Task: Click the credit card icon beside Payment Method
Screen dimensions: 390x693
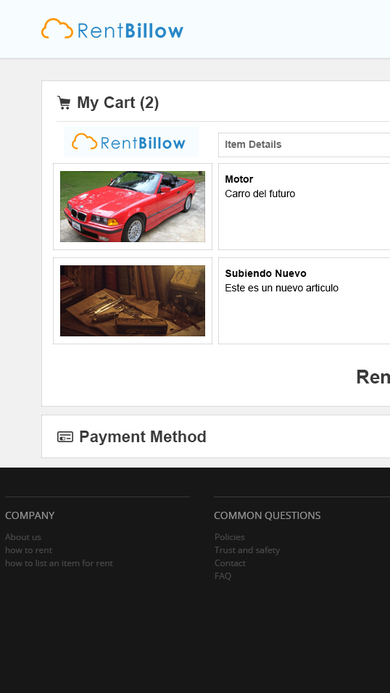Action: point(65,437)
